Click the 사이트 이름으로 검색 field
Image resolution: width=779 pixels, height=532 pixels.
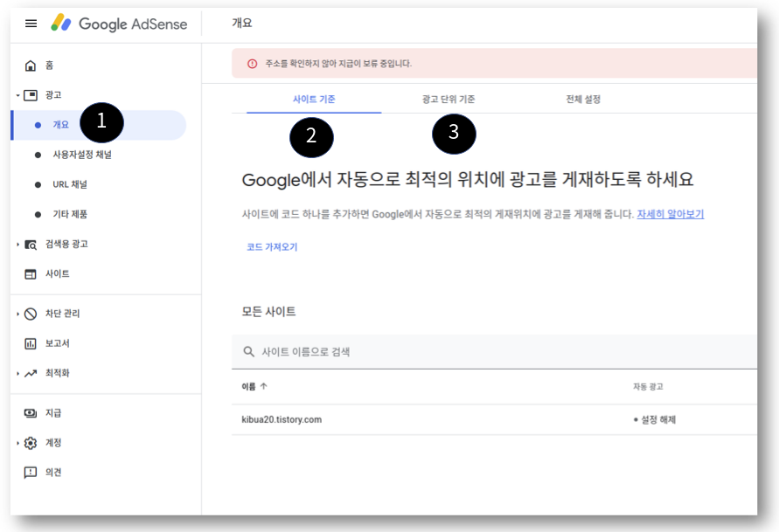pyautogui.click(x=494, y=352)
